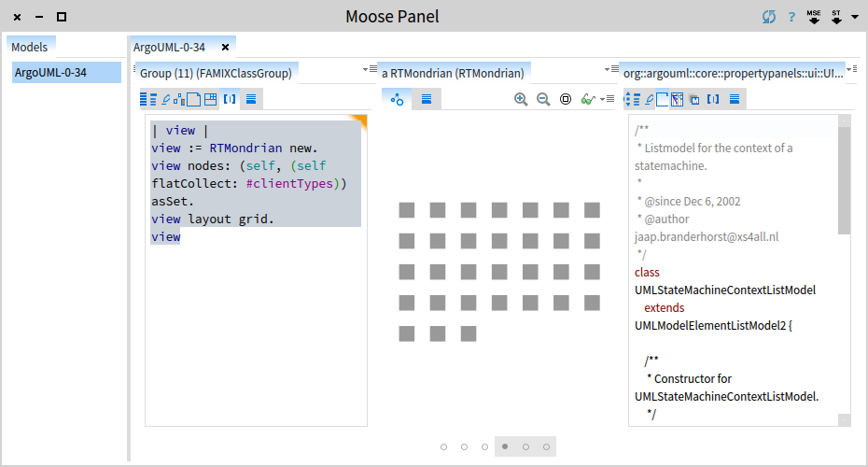Close the ArgoUML-0-34 tab
The width and height of the screenshot is (868, 467).
(x=225, y=47)
